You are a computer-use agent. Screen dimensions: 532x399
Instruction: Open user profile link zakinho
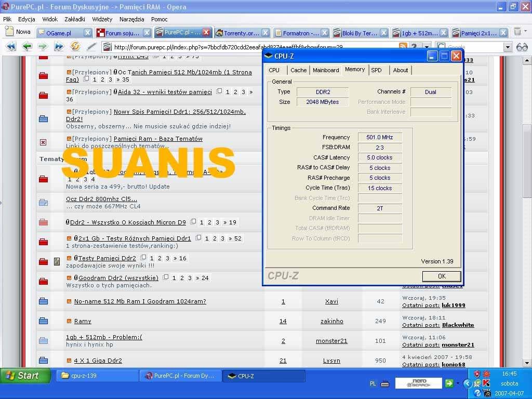pyautogui.click(x=332, y=321)
